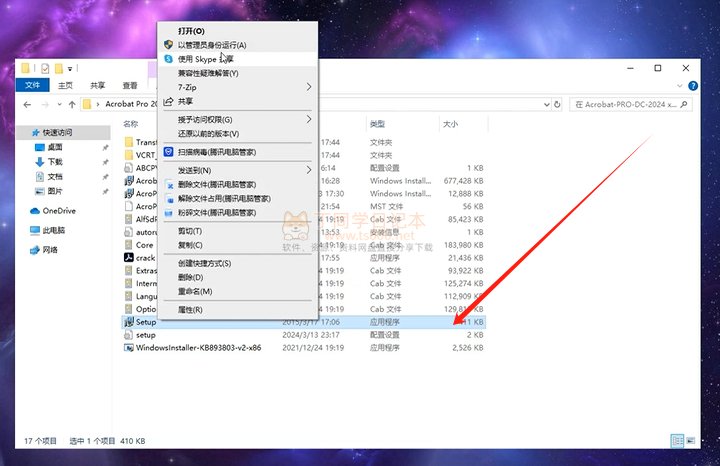720x466 pixels.
Task: Select Troubleshoot compatibility (兼容性疑难解答)
Action: (x=237, y=73)
